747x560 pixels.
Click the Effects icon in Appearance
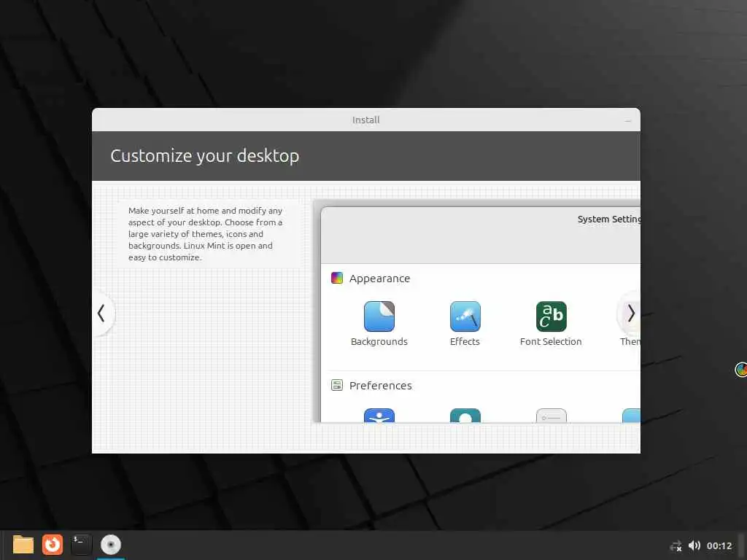point(465,316)
